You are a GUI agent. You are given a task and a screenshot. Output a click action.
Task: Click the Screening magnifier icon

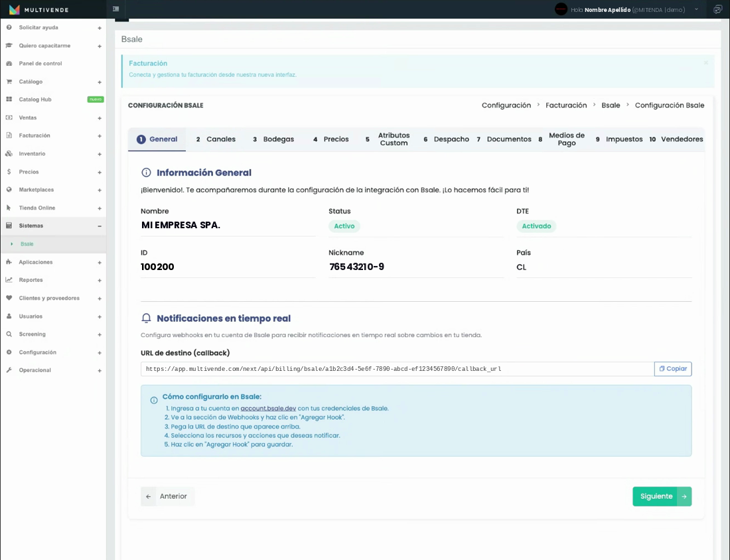(x=9, y=334)
